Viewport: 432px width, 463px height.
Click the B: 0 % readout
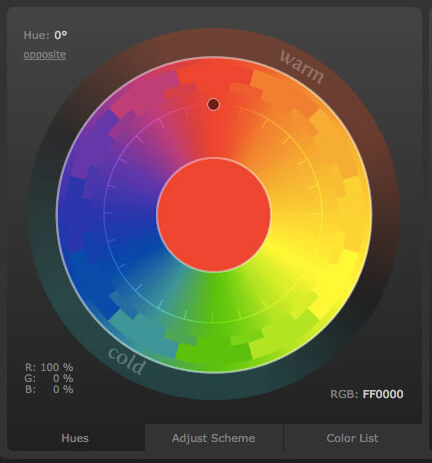point(49,389)
